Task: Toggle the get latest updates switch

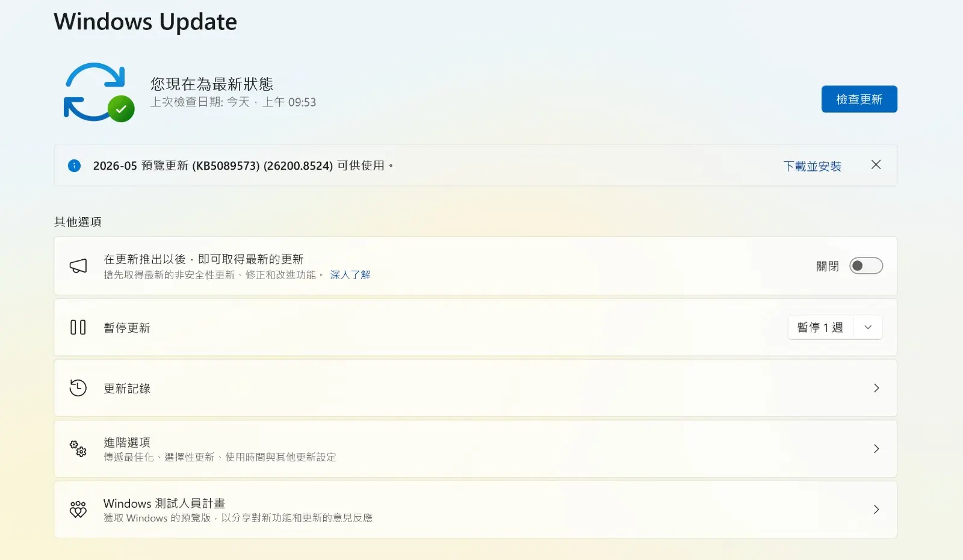Action: coord(866,266)
